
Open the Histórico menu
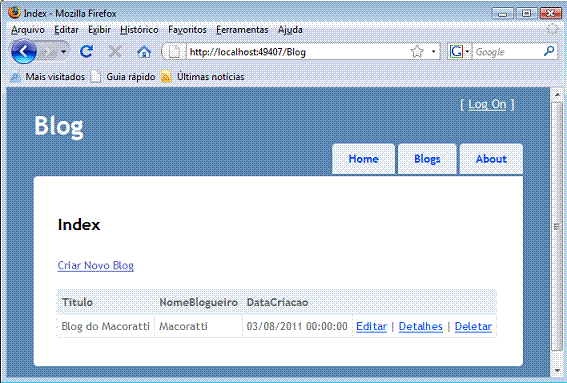point(139,30)
